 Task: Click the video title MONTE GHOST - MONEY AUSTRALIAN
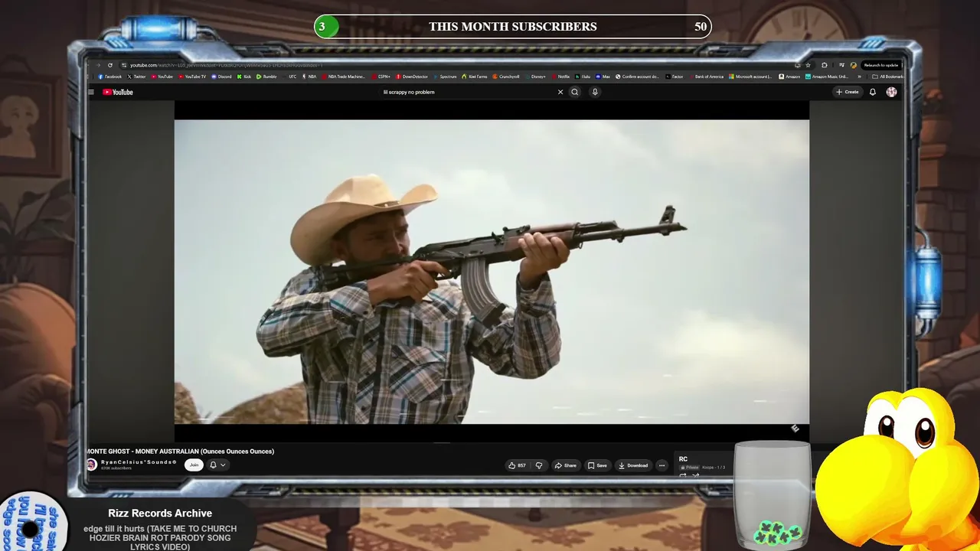[x=180, y=452]
